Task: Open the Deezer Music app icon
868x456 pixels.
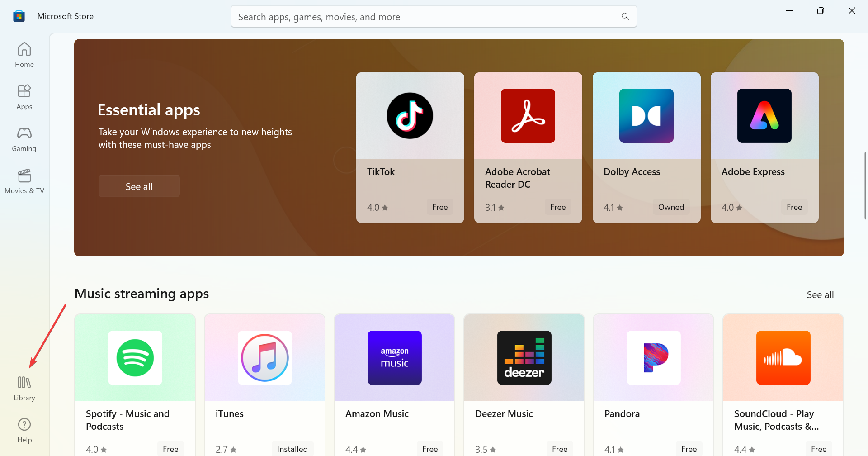Action: 524,358
